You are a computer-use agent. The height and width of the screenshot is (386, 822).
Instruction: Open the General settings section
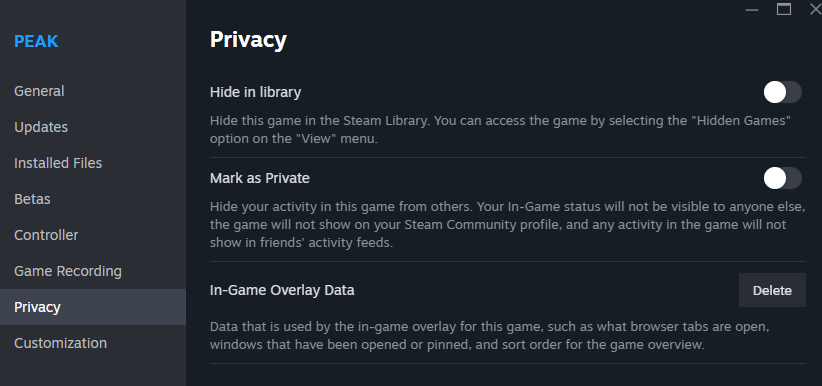pos(39,91)
